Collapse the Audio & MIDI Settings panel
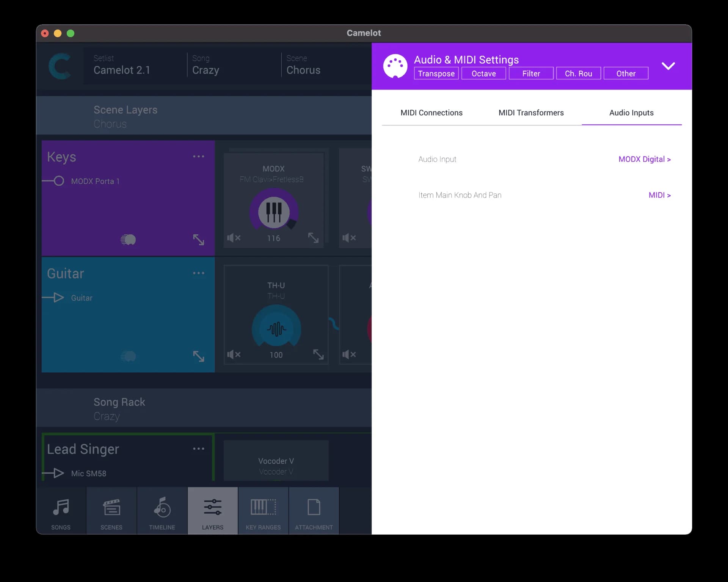The width and height of the screenshot is (728, 582). pyautogui.click(x=668, y=66)
